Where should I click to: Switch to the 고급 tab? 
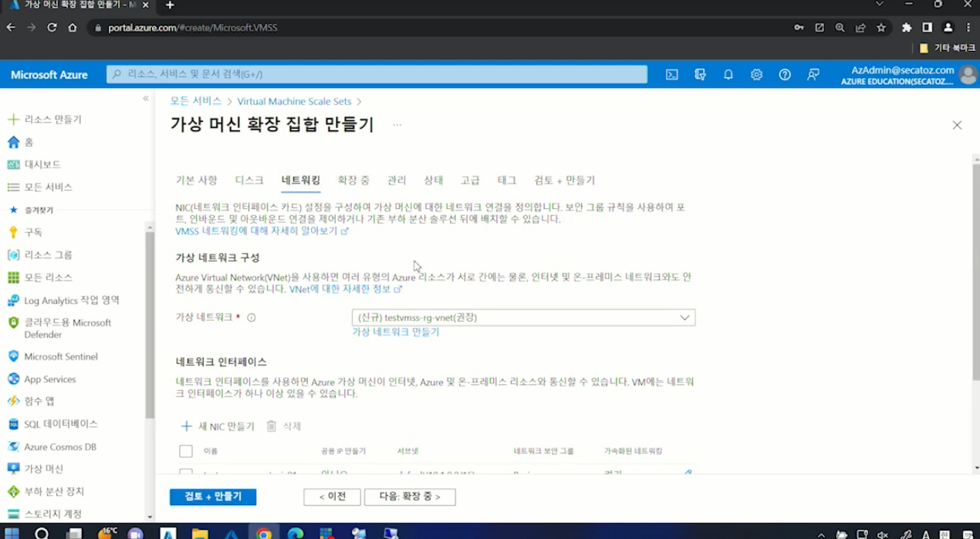[x=470, y=180]
